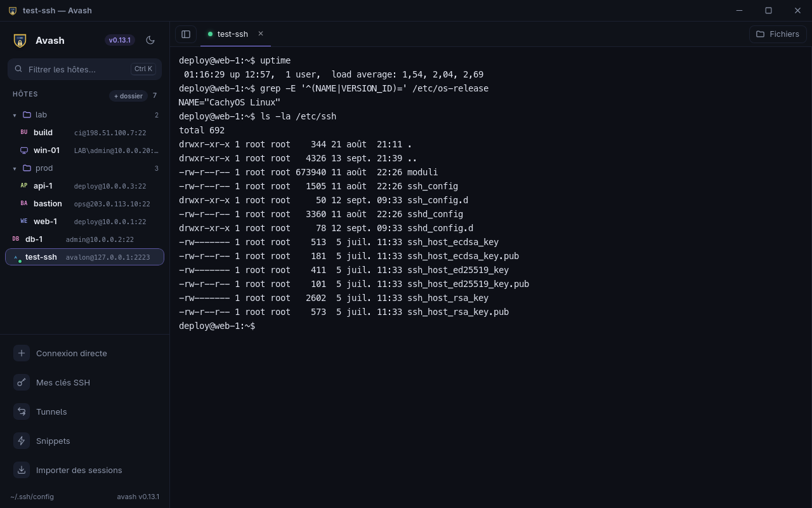Click the AP badge of api-1
The height and width of the screenshot is (508, 812).
[24, 185]
